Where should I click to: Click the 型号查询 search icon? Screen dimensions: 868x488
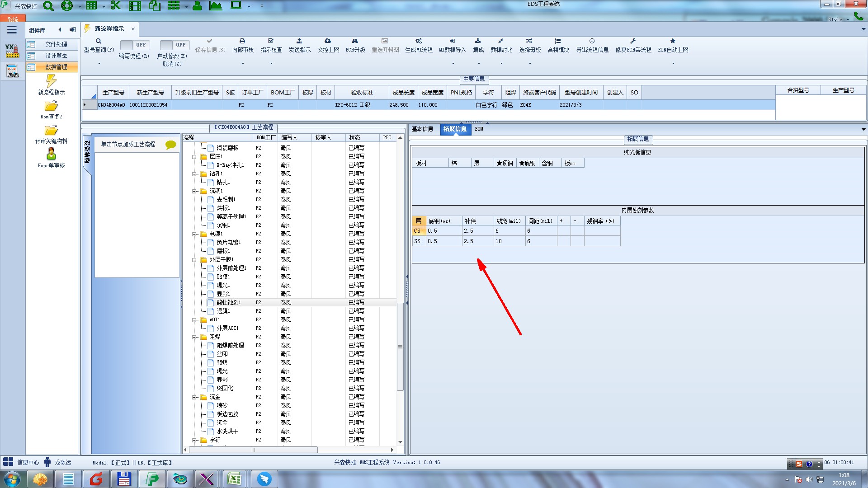pos(99,41)
